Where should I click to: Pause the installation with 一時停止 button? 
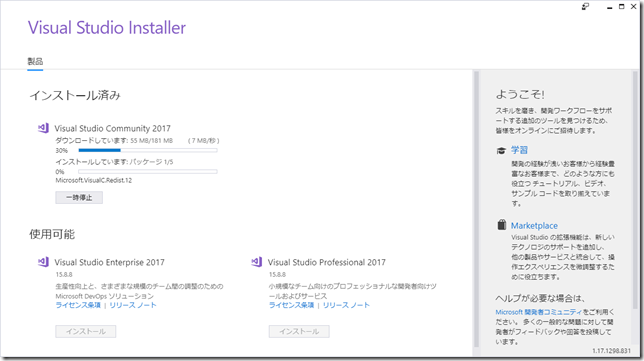coord(79,198)
